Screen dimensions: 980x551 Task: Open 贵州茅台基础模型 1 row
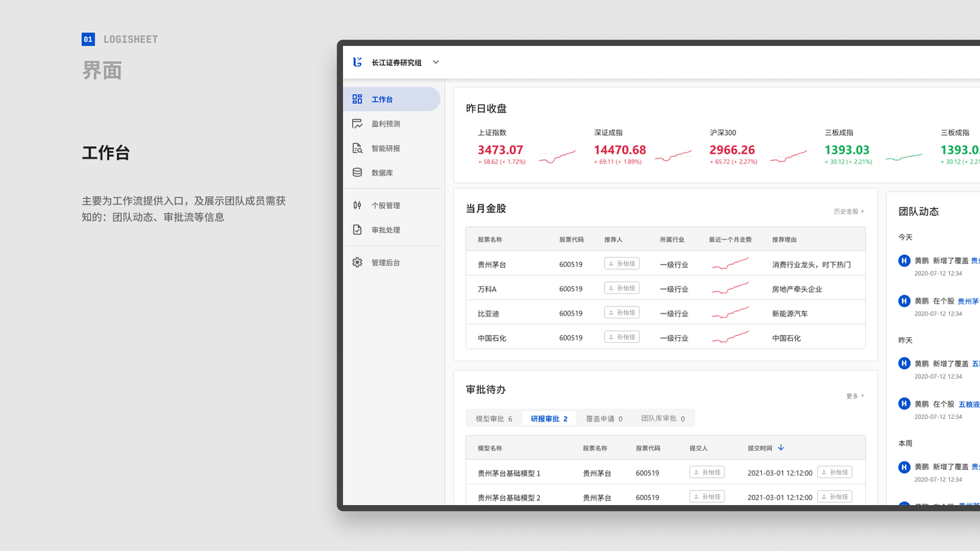665,472
